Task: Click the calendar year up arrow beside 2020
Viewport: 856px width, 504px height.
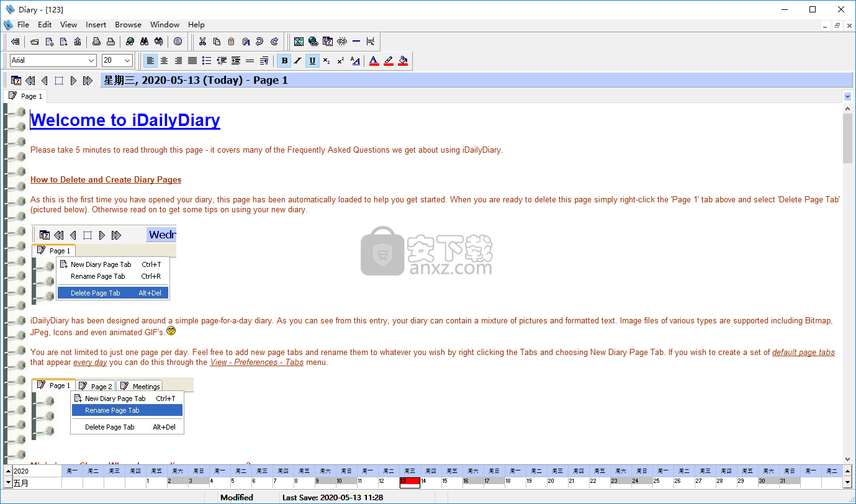Action: click(8, 471)
